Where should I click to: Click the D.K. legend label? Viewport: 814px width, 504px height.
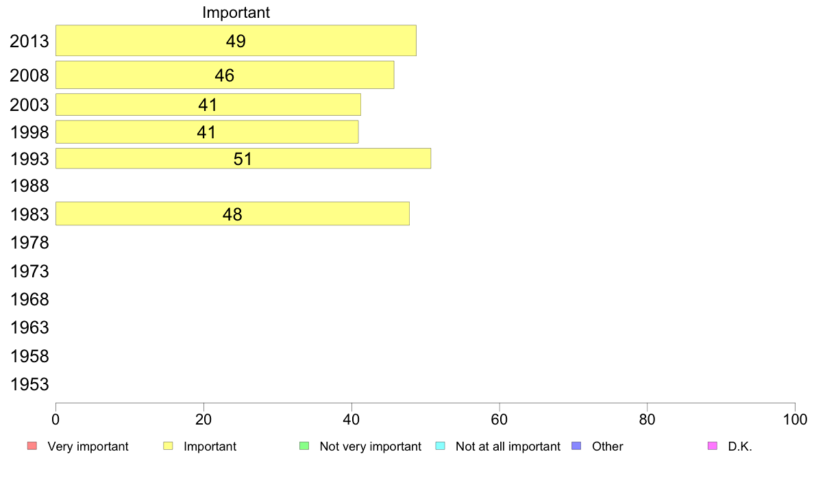(740, 446)
